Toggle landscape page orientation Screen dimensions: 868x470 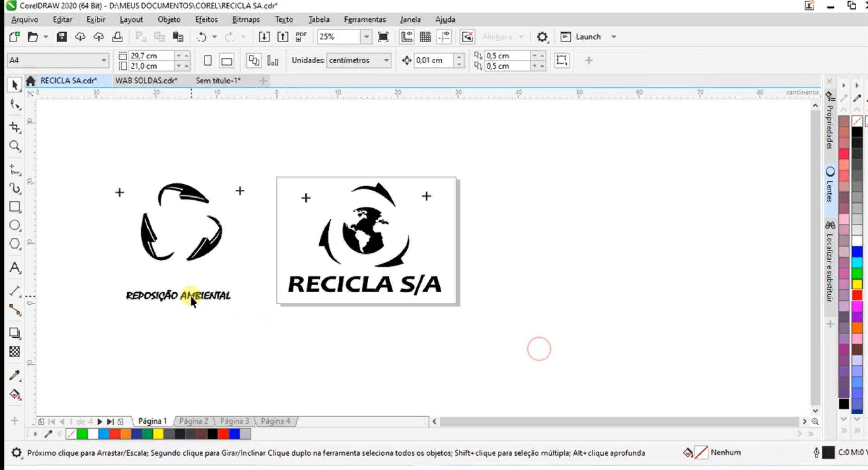coord(226,60)
